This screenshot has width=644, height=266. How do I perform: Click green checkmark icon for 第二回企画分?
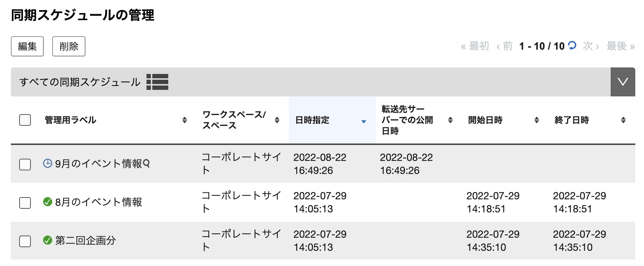pos(48,240)
